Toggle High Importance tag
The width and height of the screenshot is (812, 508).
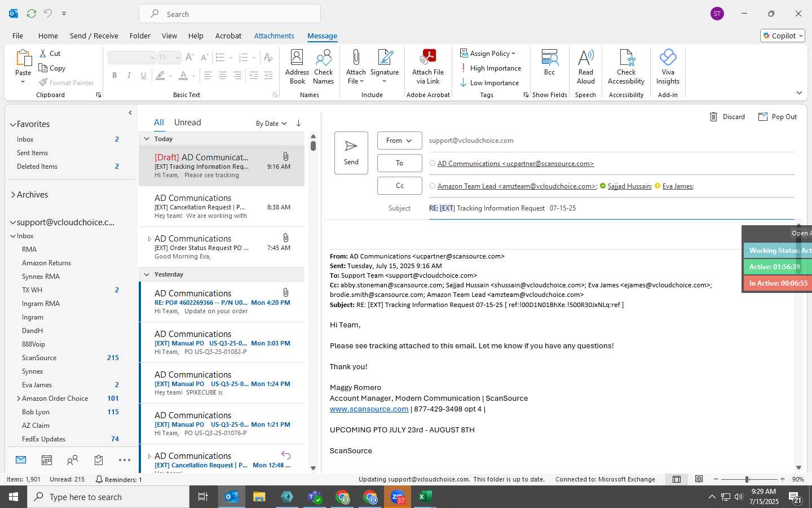click(491, 68)
